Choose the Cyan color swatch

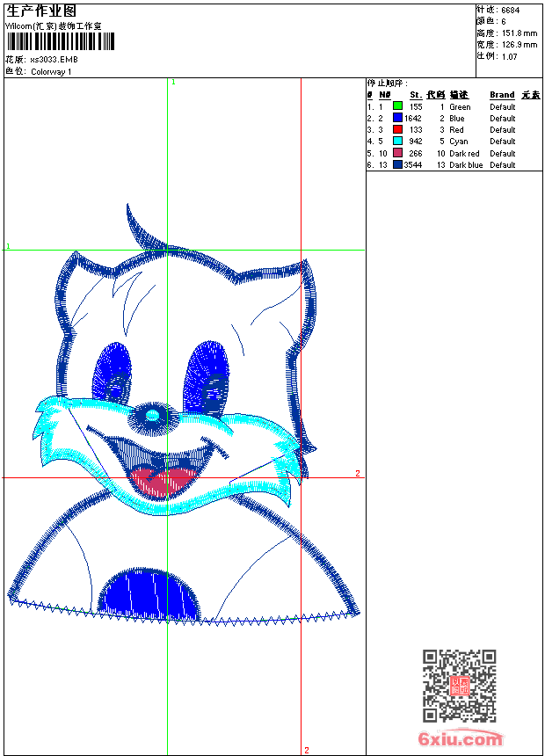tap(397, 142)
